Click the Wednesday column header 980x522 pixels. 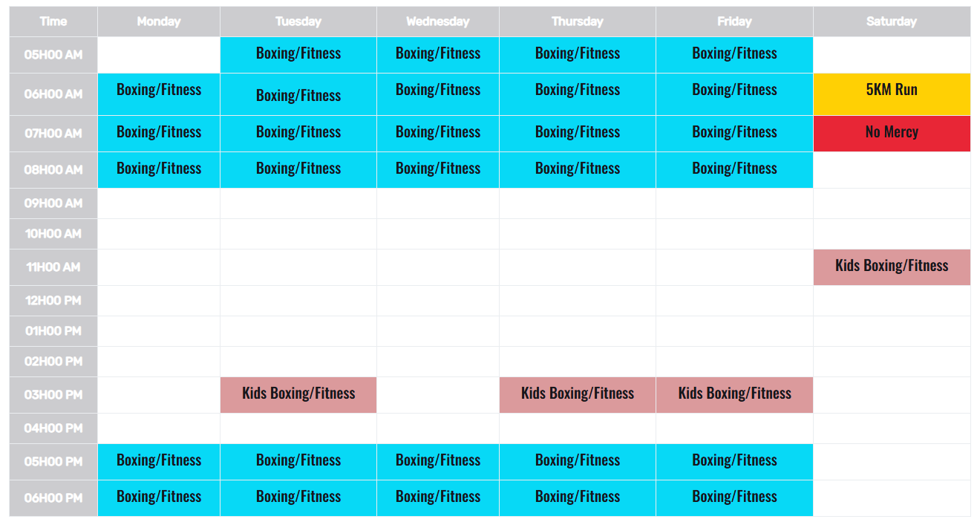click(438, 22)
